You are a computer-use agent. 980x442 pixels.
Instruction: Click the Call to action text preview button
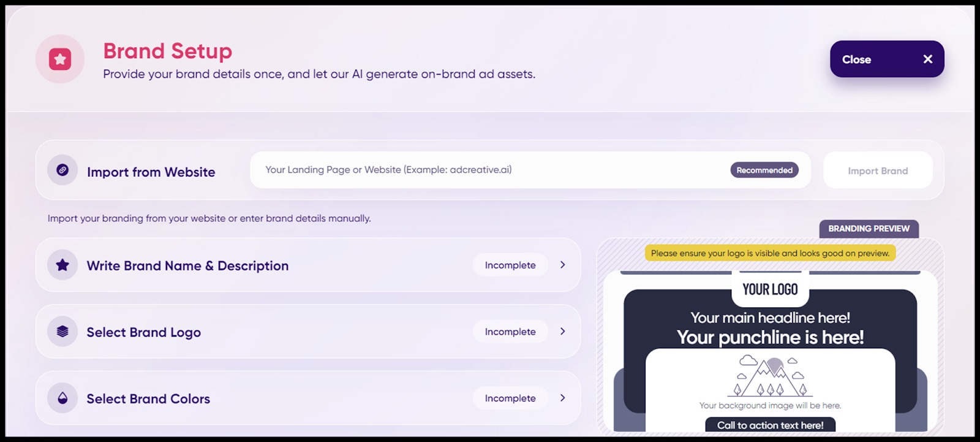tap(770, 425)
